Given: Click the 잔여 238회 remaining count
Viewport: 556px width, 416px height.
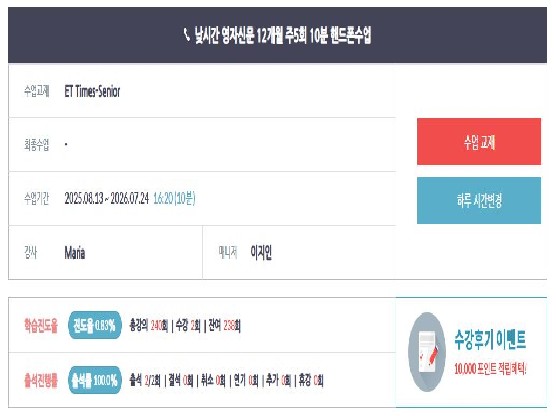Looking at the screenshot, I should 224,325.
